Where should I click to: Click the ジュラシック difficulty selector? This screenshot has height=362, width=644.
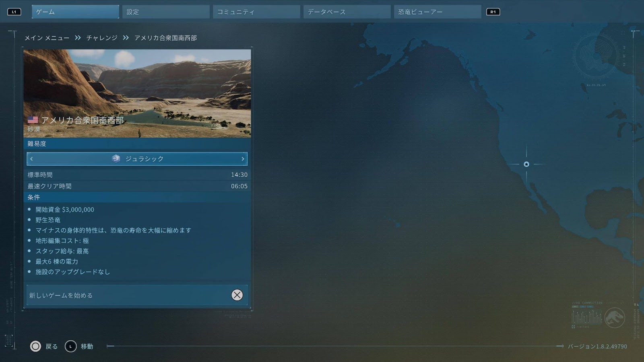[137, 159]
